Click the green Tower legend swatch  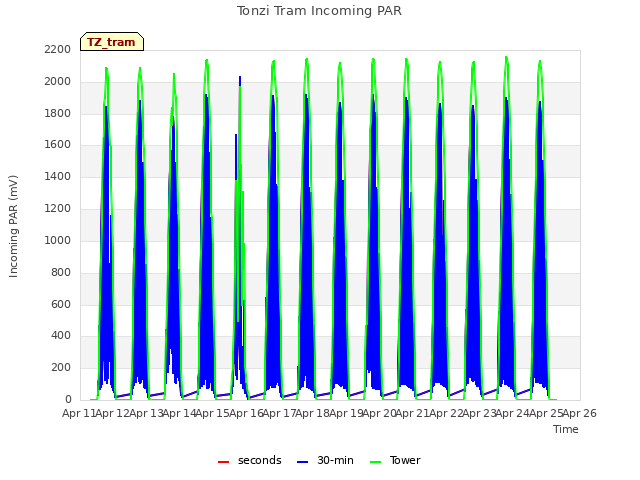coord(375,462)
